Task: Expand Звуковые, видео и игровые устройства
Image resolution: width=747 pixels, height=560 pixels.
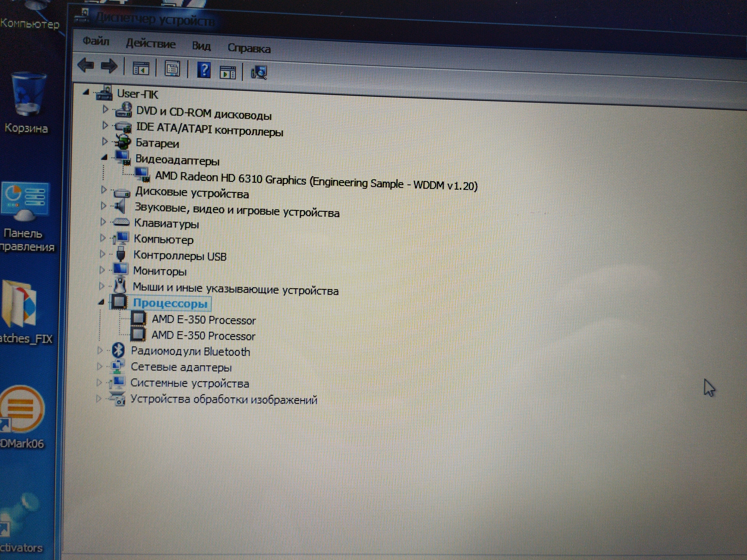Action: (x=103, y=206)
